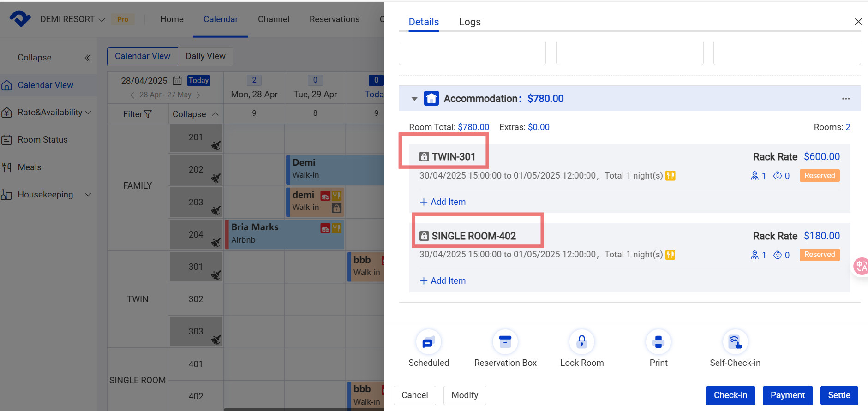Click the Print icon

[658, 342]
